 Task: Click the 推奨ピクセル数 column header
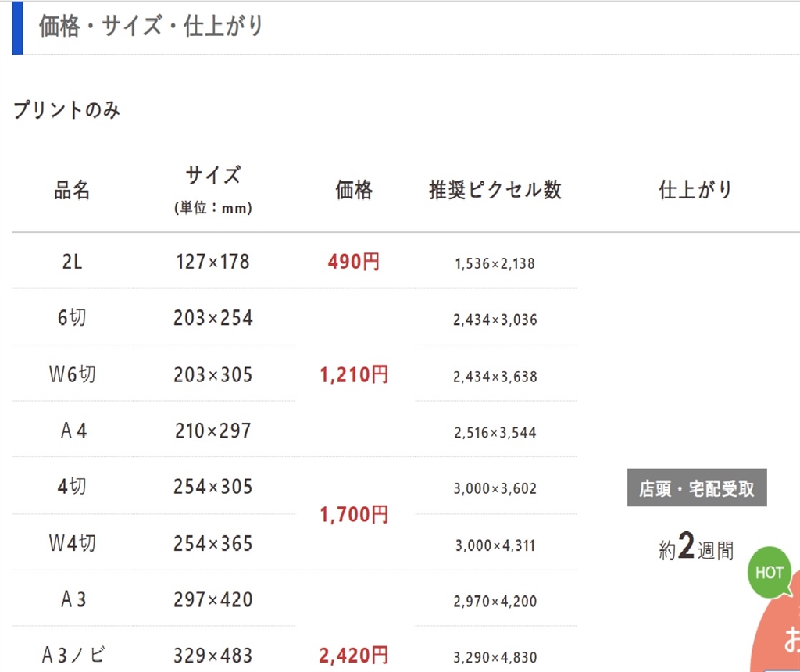[x=495, y=190]
